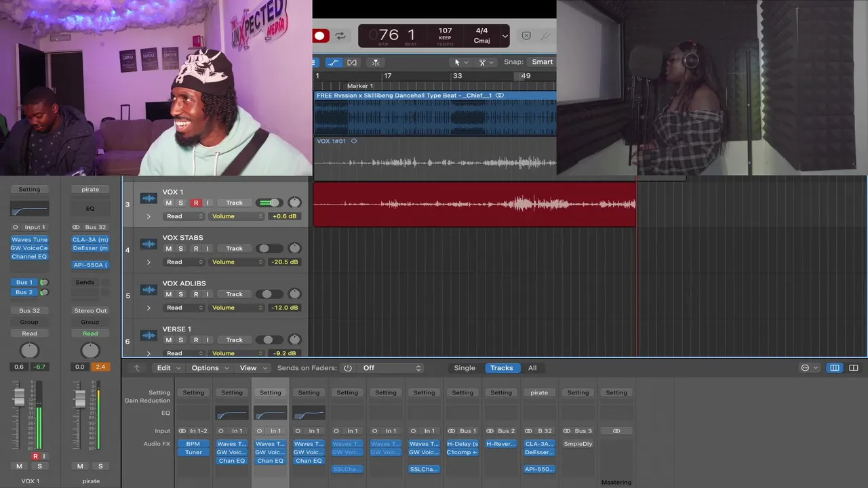Click the -20.5 dB automation value field

coord(284,262)
